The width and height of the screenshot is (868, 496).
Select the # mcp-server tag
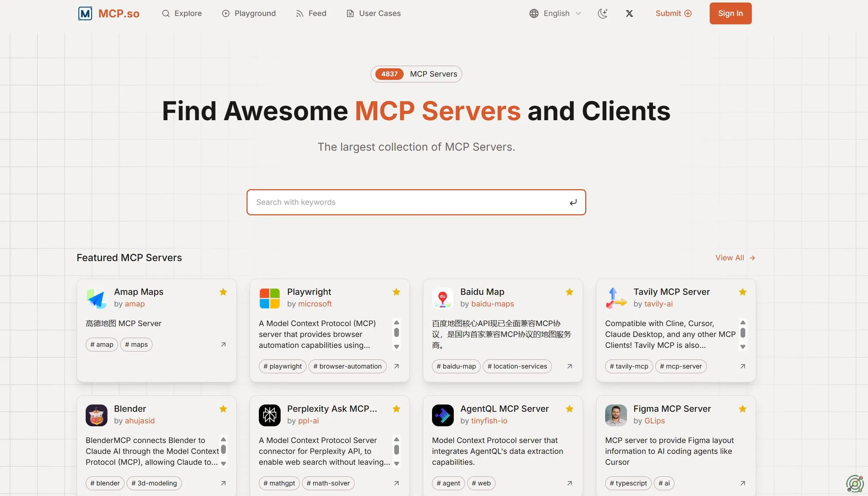coord(681,366)
